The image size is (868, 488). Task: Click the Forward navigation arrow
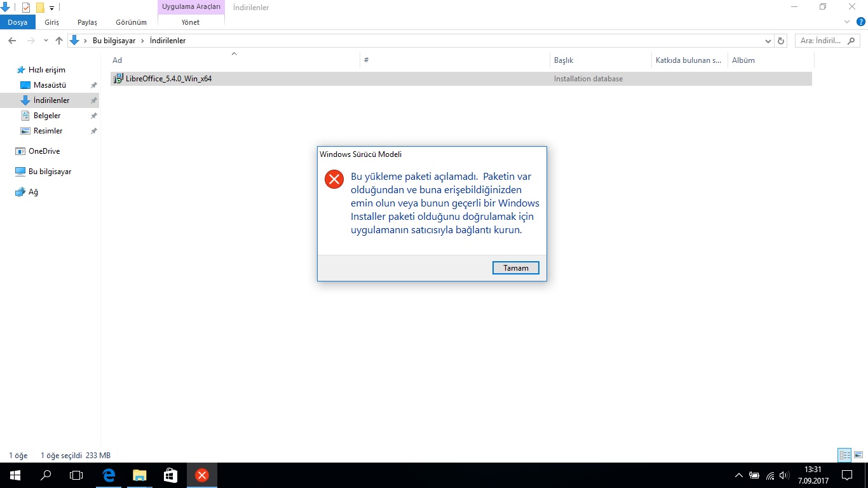(x=31, y=41)
